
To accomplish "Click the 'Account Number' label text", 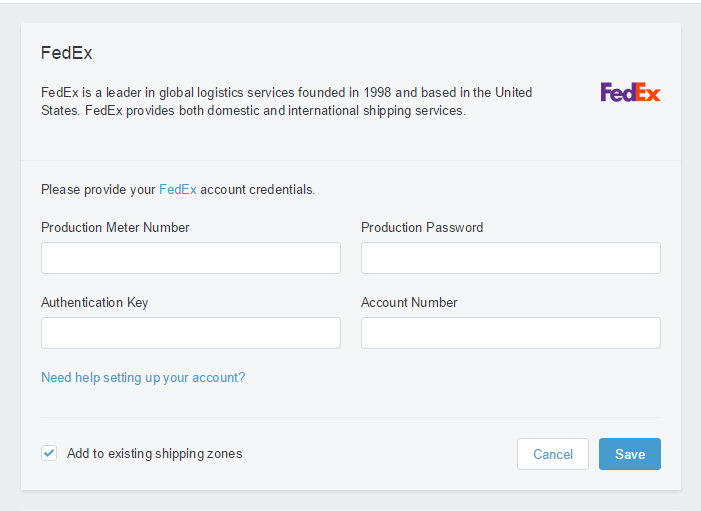I will point(409,302).
